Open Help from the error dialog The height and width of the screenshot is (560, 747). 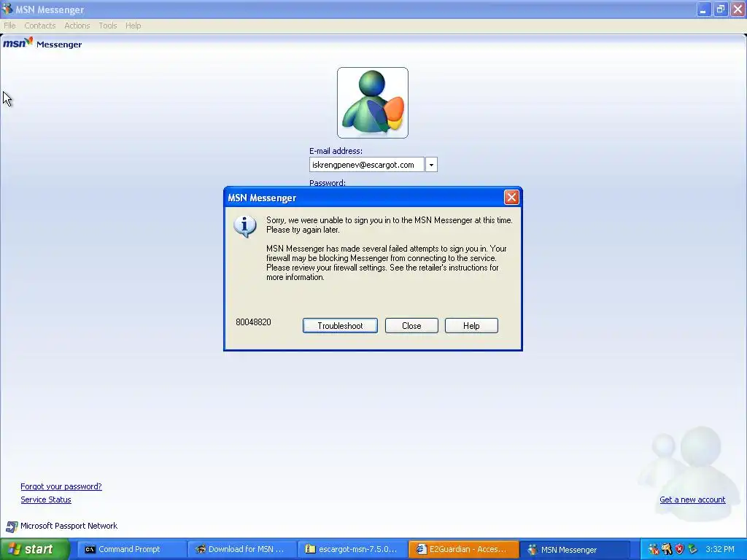click(471, 326)
